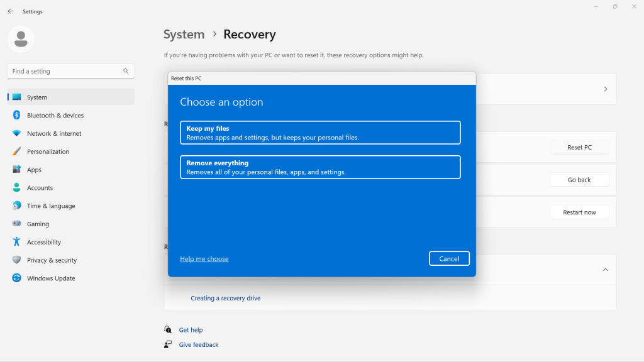
Task: Click the System monitor icon in sidebar
Action: click(x=16, y=97)
